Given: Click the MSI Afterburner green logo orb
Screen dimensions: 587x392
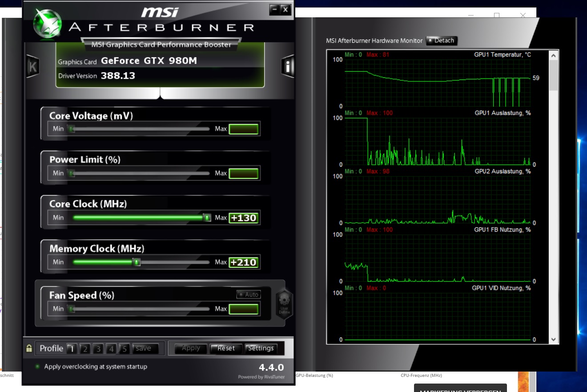Looking at the screenshot, I should (x=47, y=23).
